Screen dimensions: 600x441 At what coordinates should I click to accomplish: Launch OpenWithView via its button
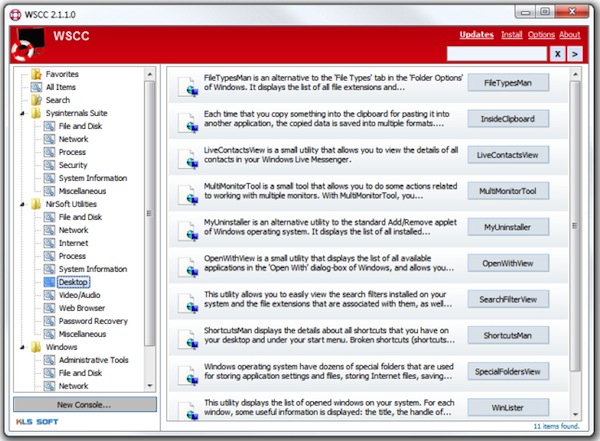508,263
